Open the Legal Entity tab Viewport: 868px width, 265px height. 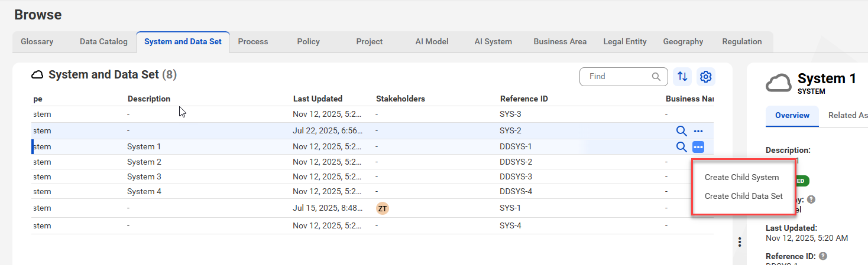625,42
